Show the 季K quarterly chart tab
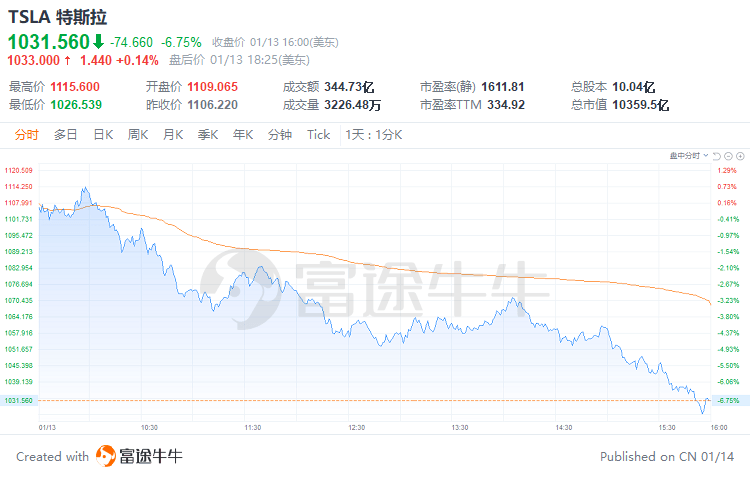The height and width of the screenshot is (477, 750). 208,135
